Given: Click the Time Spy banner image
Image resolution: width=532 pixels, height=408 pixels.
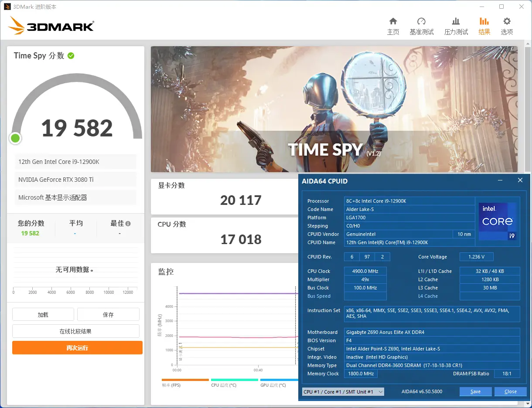Looking at the screenshot, I should [334, 109].
